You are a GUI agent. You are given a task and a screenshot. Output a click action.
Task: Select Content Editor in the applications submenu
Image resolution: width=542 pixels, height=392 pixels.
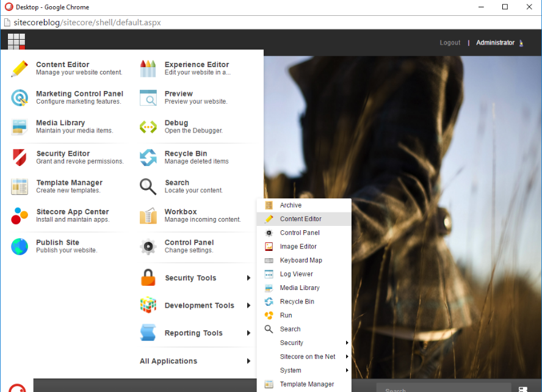pos(304,219)
